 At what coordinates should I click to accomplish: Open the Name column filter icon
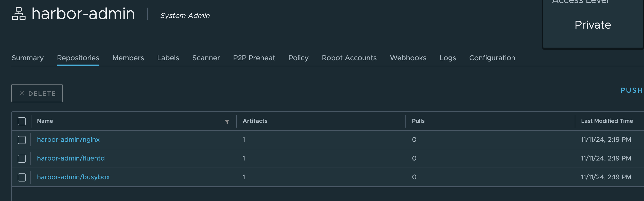coord(227,122)
